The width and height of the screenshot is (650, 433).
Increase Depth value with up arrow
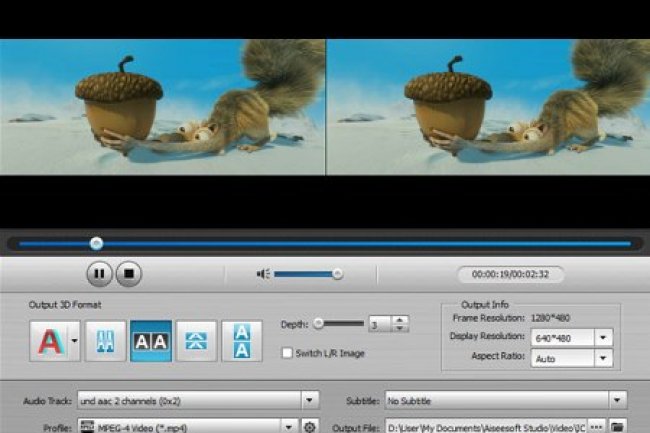400,320
